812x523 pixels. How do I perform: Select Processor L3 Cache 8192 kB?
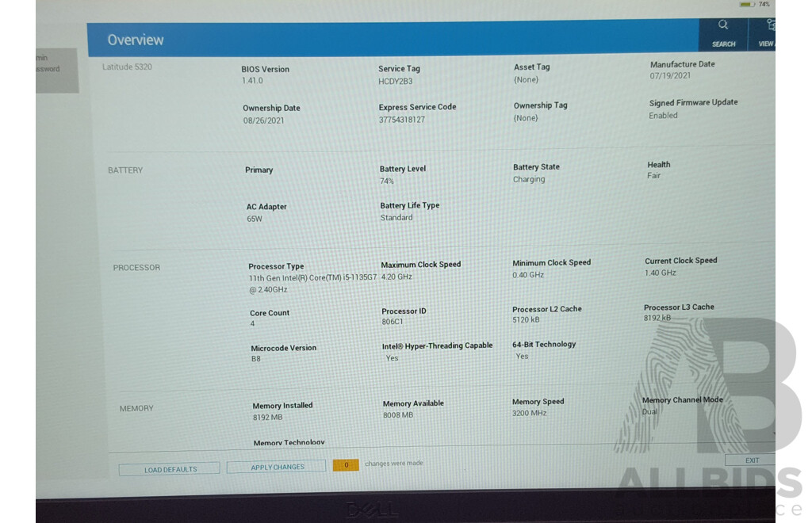click(x=657, y=318)
